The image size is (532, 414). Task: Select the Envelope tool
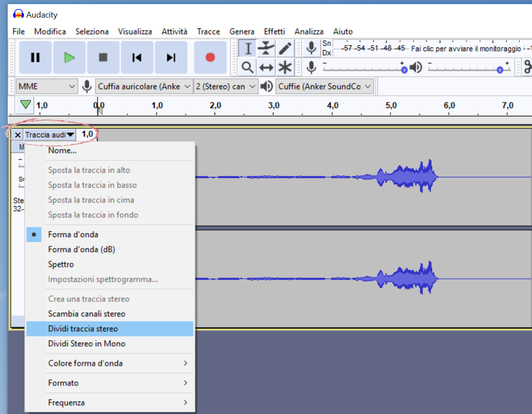[x=266, y=48]
